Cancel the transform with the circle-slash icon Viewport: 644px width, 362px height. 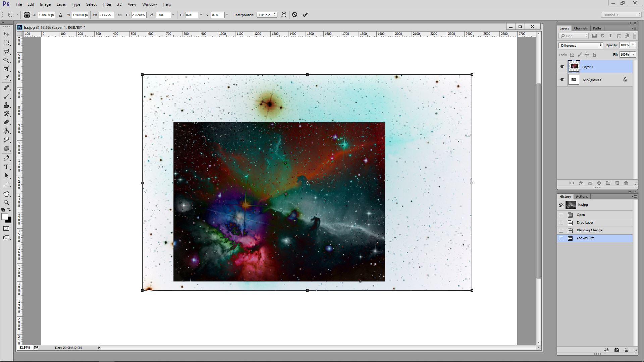pyautogui.click(x=294, y=15)
